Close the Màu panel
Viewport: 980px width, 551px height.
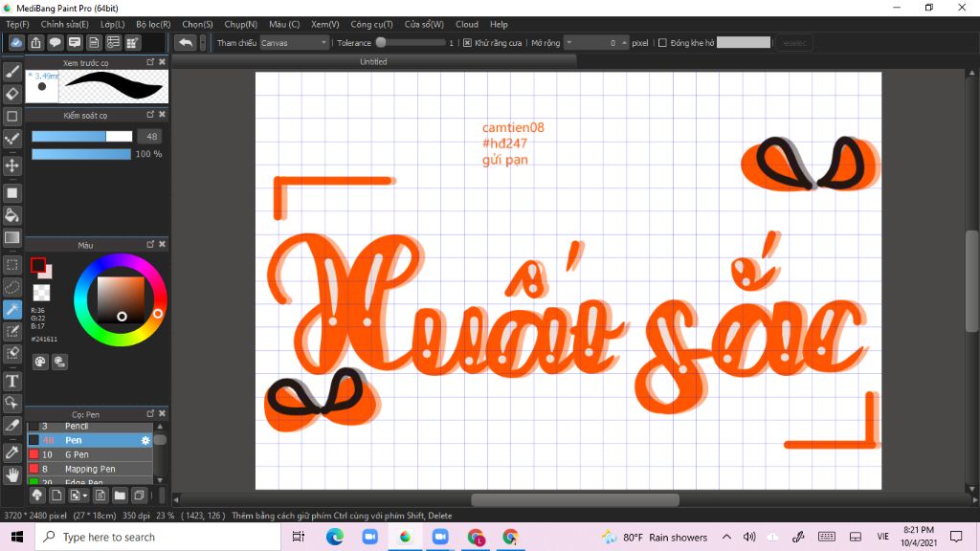(x=163, y=244)
